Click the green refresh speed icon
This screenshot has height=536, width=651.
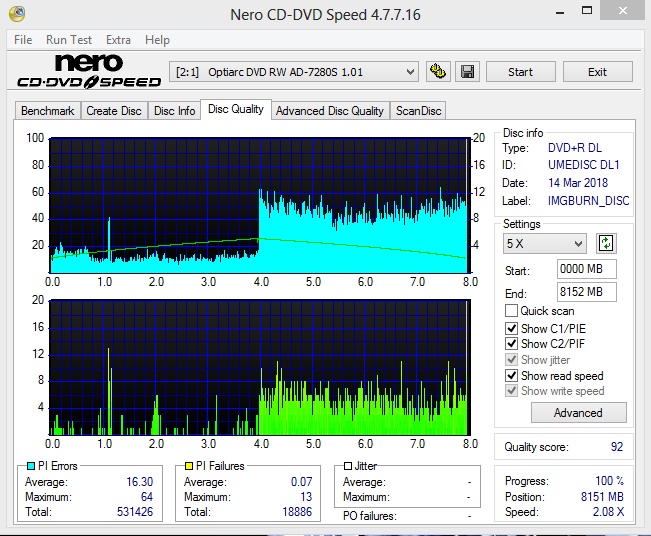pyautogui.click(x=606, y=243)
